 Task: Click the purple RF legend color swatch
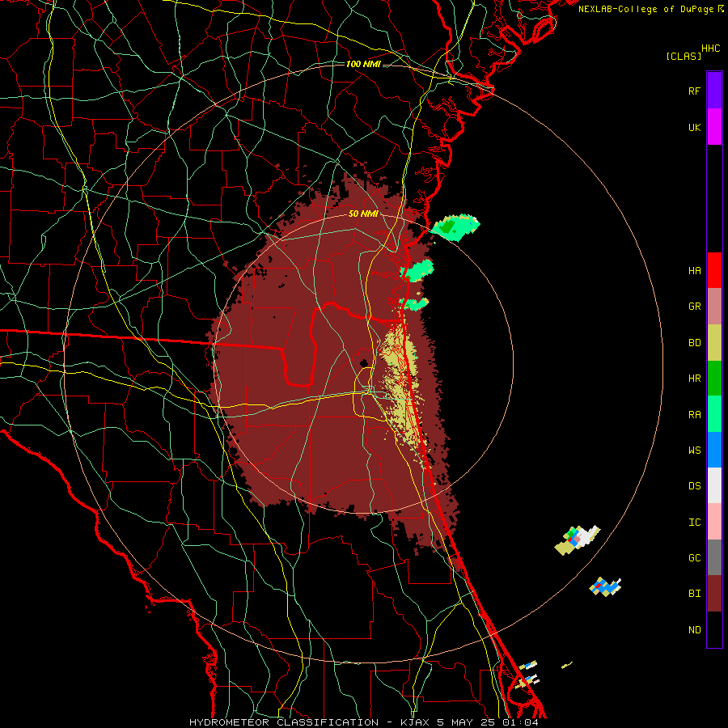coord(714,90)
